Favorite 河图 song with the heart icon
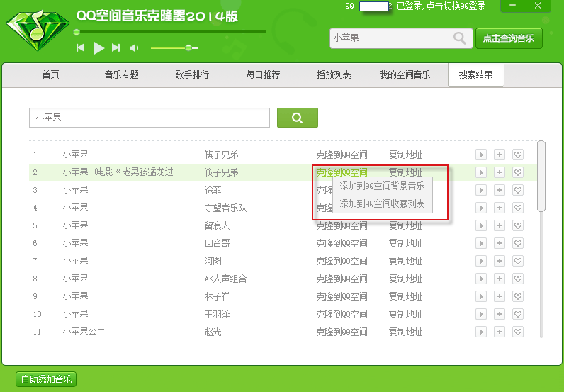 click(518, 261)
